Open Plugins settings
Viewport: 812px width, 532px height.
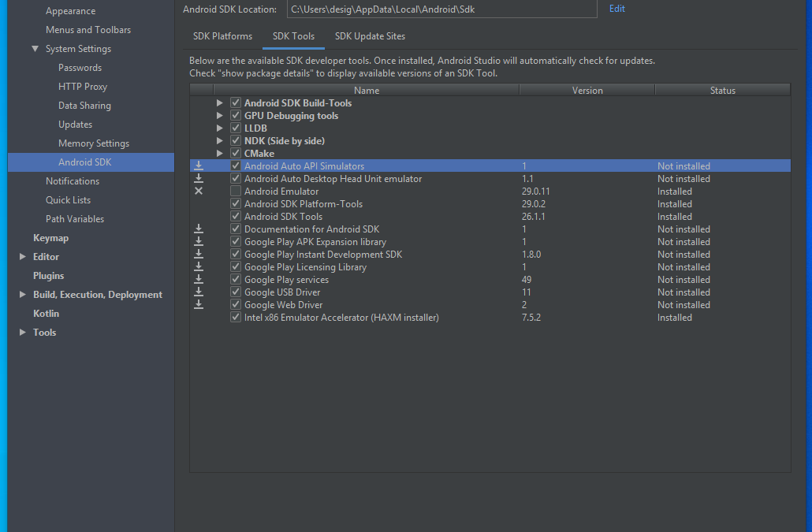[49, 275]
